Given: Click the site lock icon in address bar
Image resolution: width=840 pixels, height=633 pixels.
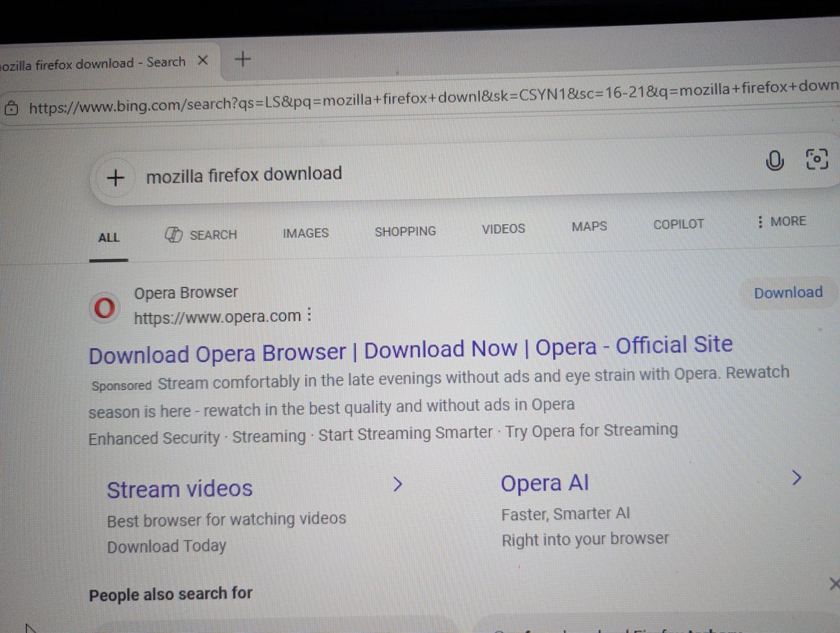Looking at the screenshot, I should tap(10, 108).
